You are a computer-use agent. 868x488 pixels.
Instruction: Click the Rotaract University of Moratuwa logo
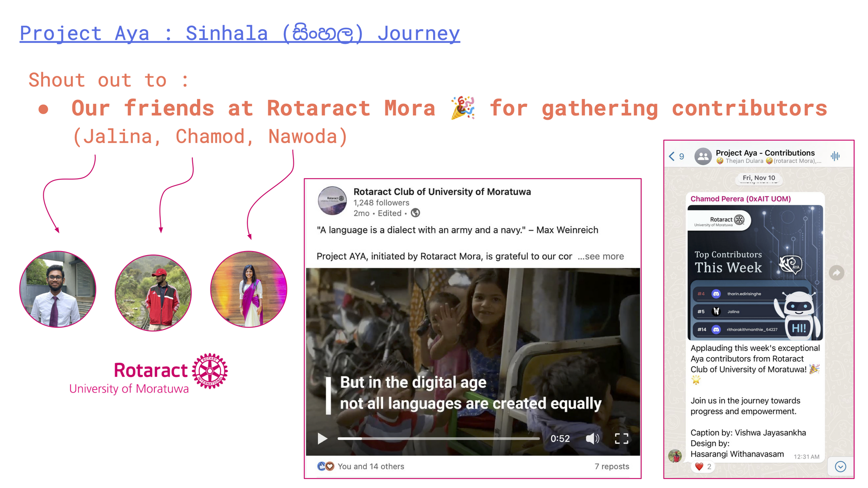(148, 373)
